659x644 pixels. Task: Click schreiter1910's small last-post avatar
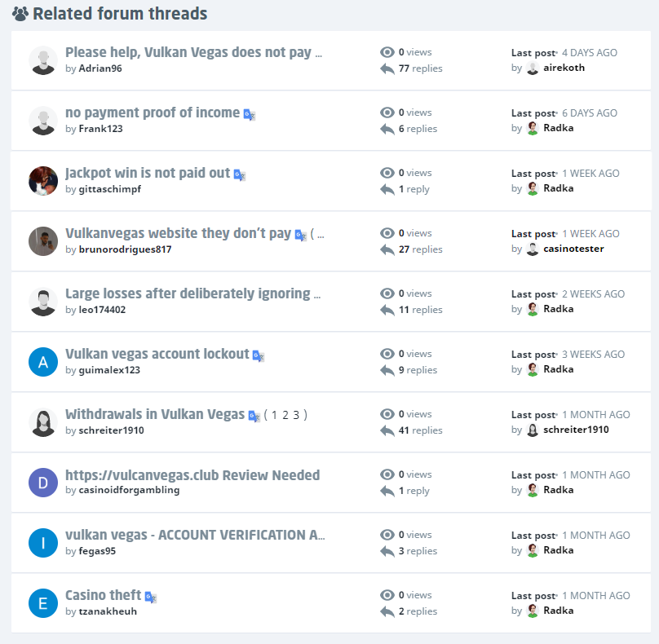(x=533, y=430)
